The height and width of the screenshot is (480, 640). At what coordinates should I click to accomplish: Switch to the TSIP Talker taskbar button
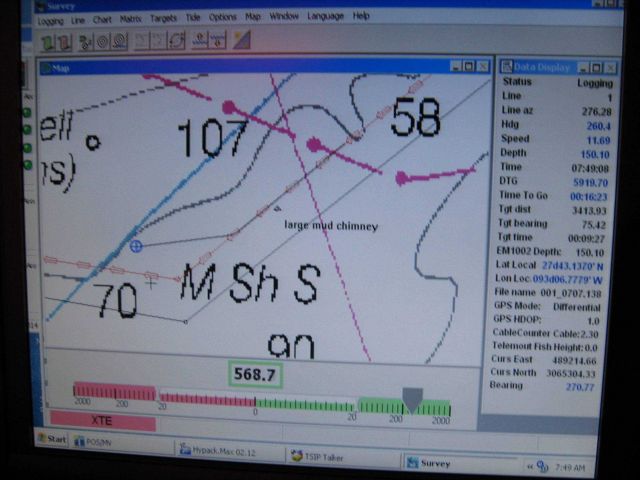(343, 458)
